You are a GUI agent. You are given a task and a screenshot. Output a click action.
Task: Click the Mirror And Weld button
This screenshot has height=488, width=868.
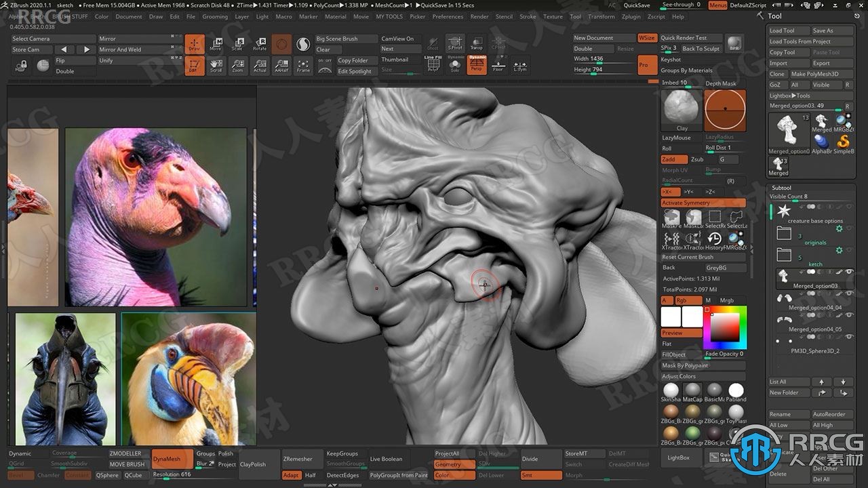click(x=139, y=49)
